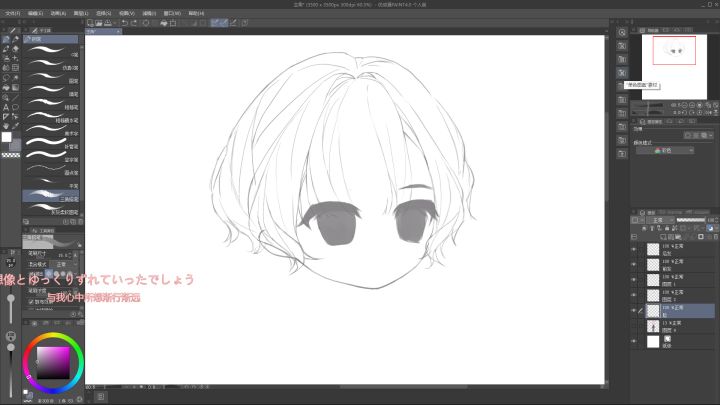
Task: Toggle the checkbox in tool property panel
Action: [31, 302]
